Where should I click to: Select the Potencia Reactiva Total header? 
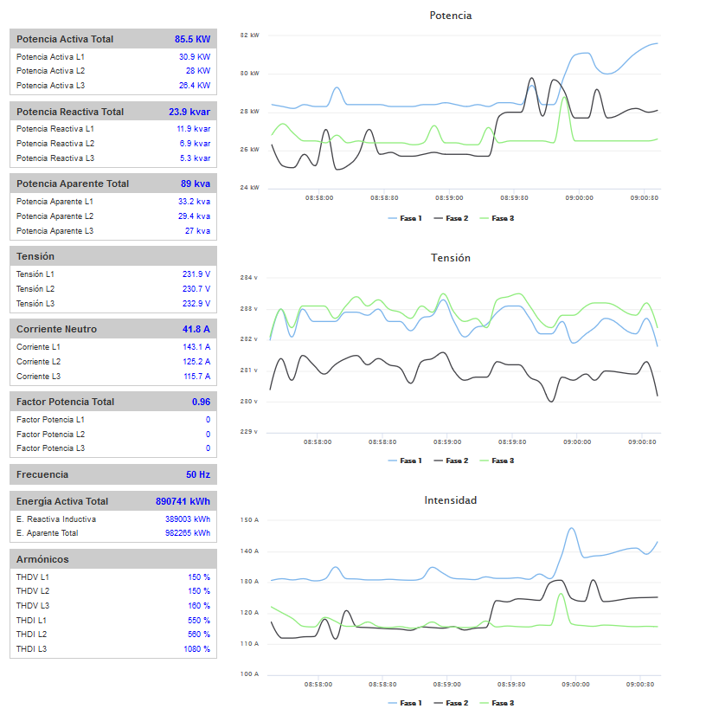[112, 112]
